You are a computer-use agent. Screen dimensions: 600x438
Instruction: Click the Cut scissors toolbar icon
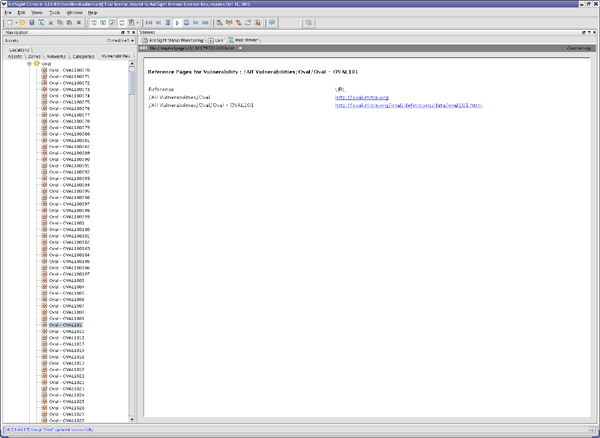click(50, 21)
